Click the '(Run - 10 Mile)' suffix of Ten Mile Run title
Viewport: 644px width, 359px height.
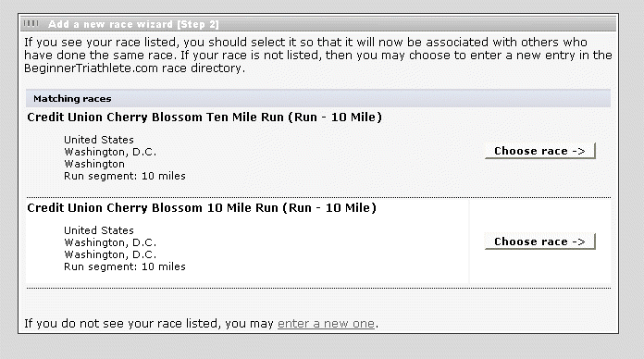(335, 118)
